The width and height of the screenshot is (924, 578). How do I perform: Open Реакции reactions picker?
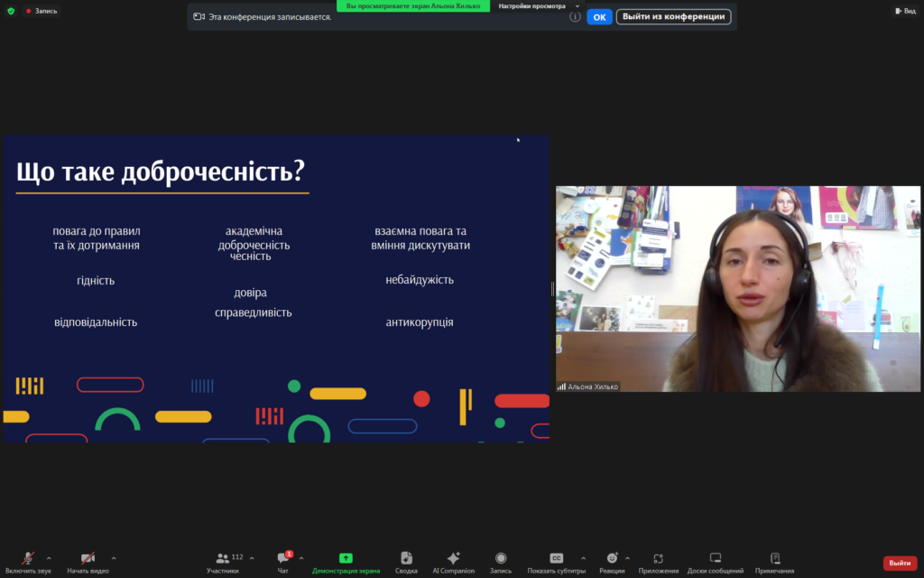612,562
